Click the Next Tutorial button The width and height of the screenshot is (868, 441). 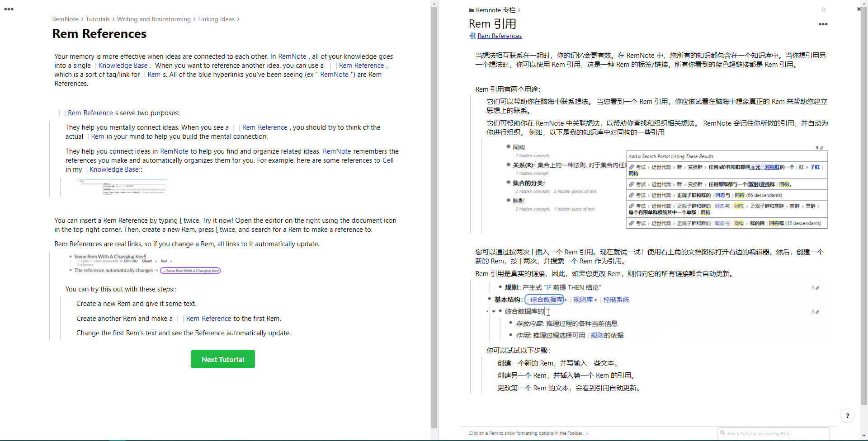click(223, 359)
